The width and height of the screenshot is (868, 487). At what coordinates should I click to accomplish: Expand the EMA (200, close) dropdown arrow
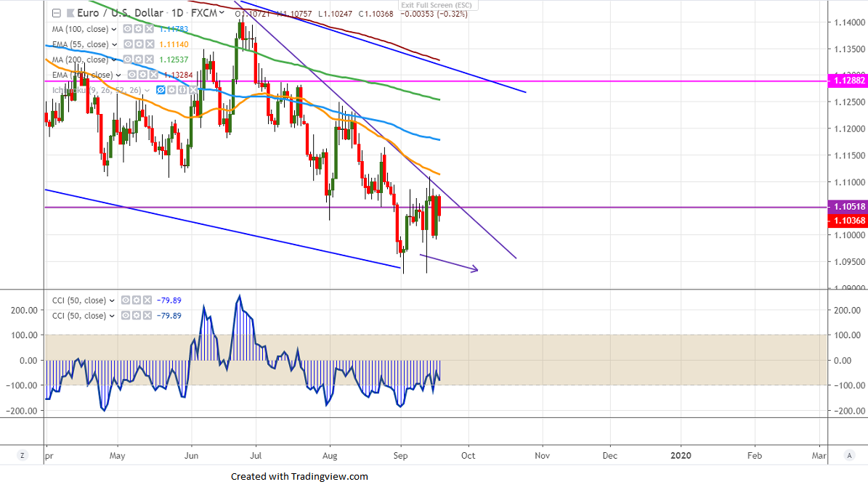[118, 75]
